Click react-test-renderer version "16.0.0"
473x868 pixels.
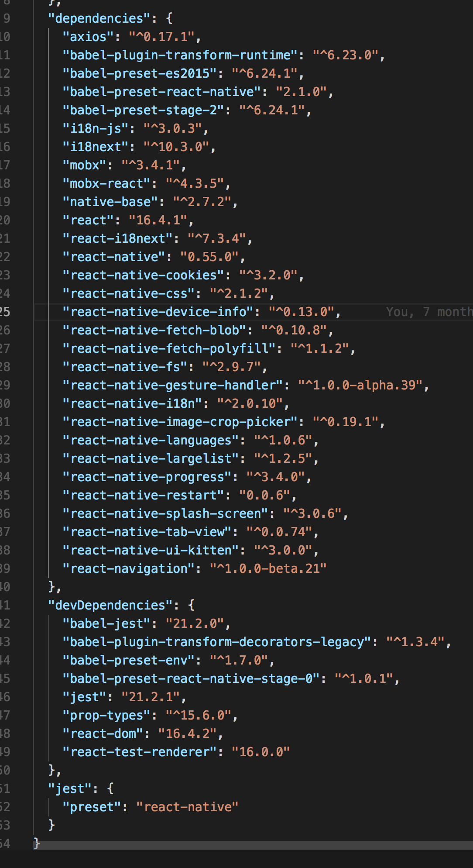pos(260,752)
